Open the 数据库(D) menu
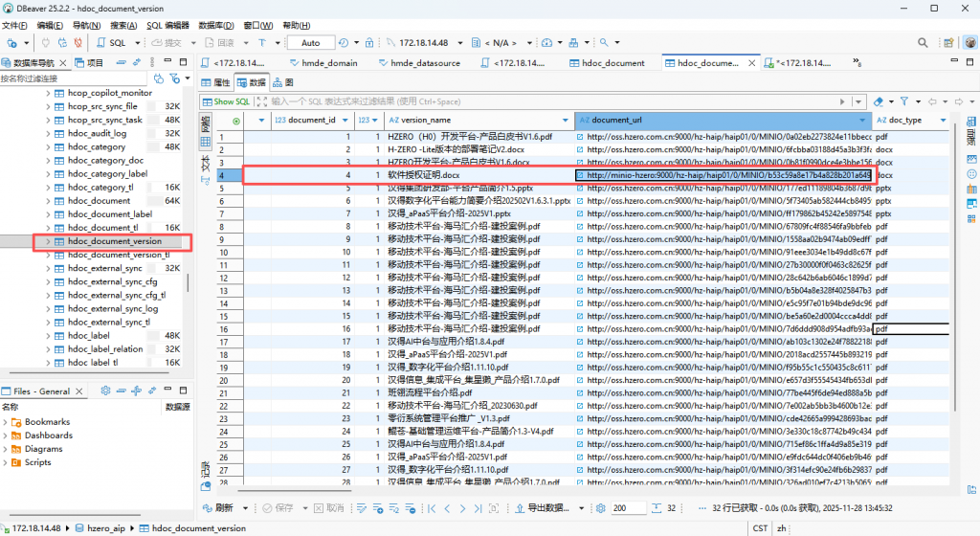The height and width of the screenshot is (536, 980). 217,25
